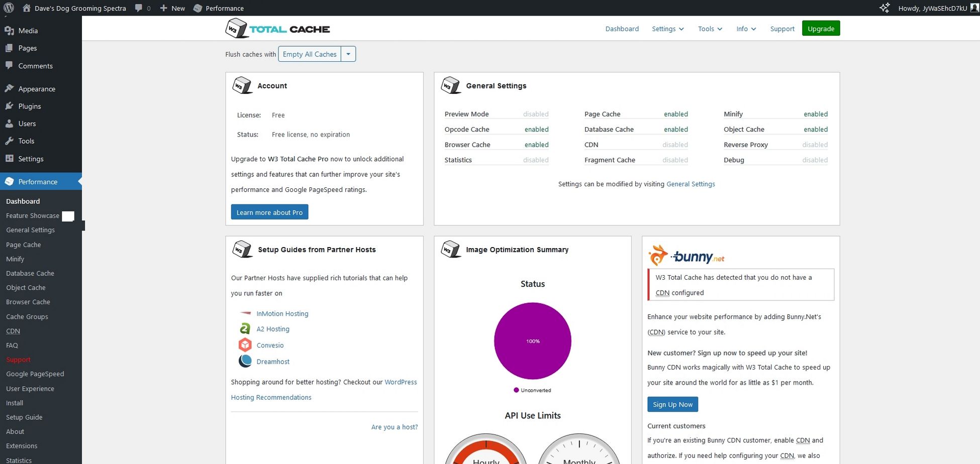980x464 pixels.
Task: Click Learn more about Pro button
Action: tap(269, 212)
